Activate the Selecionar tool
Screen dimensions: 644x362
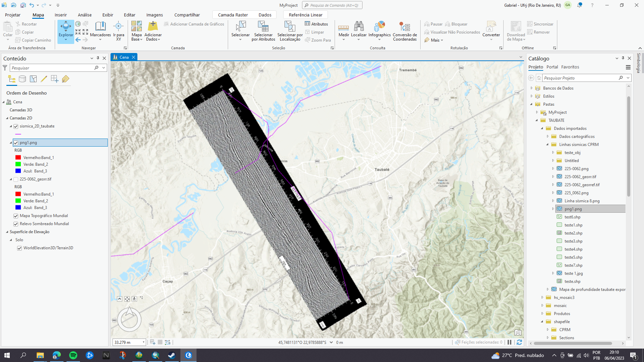tap(241, 31)
